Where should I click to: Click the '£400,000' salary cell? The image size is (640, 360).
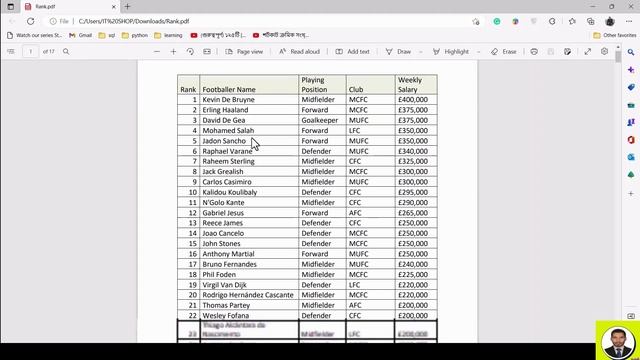tap(416, 100)
